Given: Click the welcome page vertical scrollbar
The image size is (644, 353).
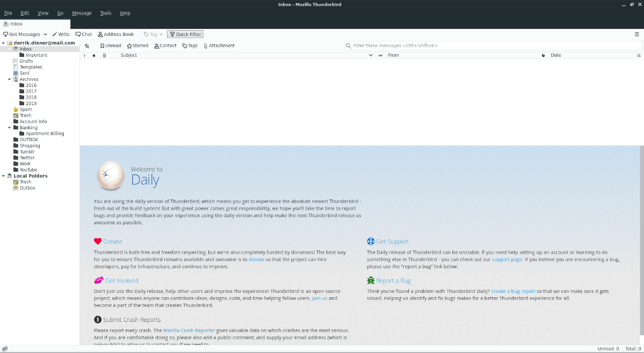Looking at the screenshot, I should tap(642, 245).
